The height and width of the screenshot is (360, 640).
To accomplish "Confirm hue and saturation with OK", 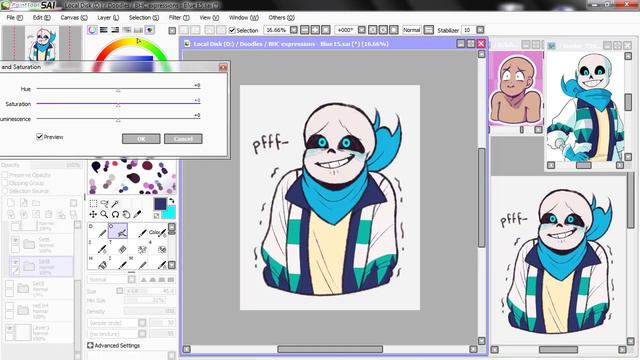I will pyautogui.click(x=141, y=139).
